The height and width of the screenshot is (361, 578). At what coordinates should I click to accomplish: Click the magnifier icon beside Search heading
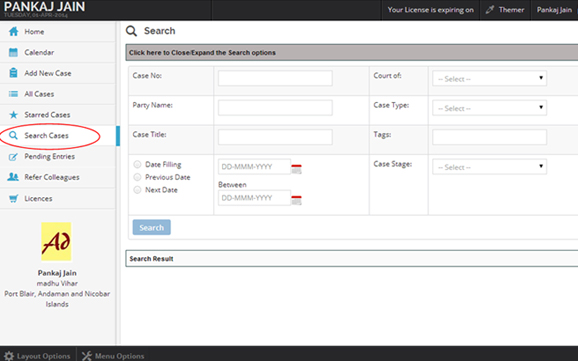point(131,31)
